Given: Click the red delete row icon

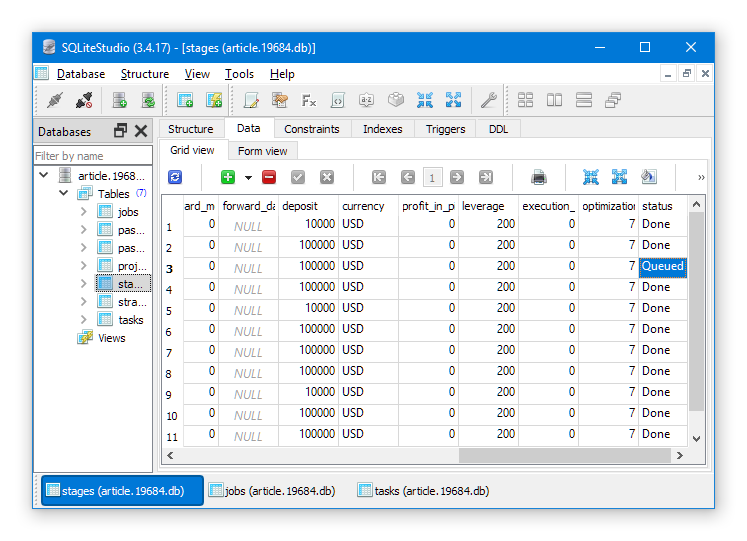Looking at the screenshot, I should point(269,177).
